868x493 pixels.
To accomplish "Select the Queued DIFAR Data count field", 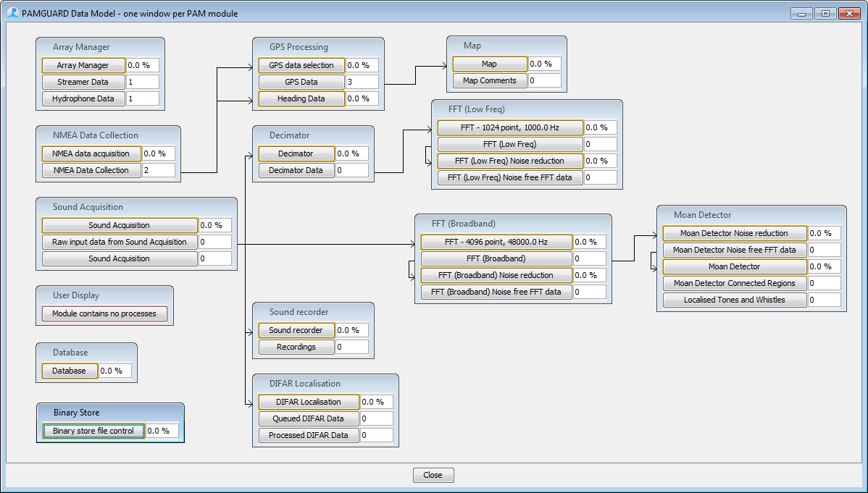I will 377,418.
